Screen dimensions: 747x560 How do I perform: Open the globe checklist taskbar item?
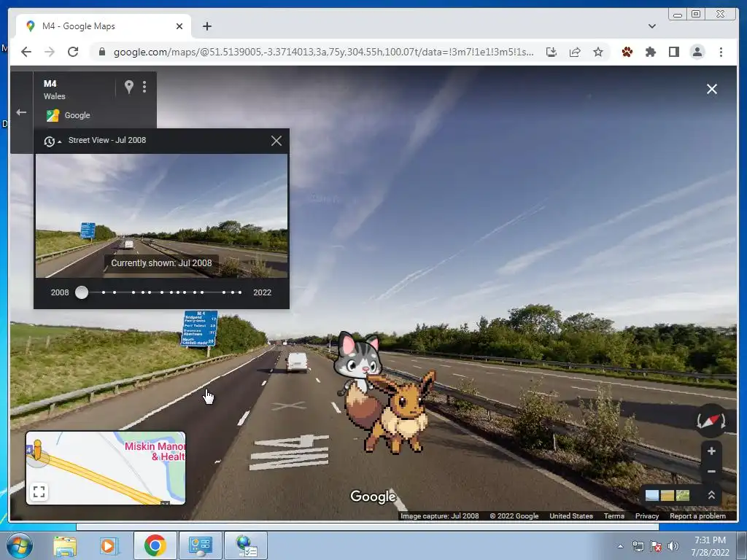[246, 545]
